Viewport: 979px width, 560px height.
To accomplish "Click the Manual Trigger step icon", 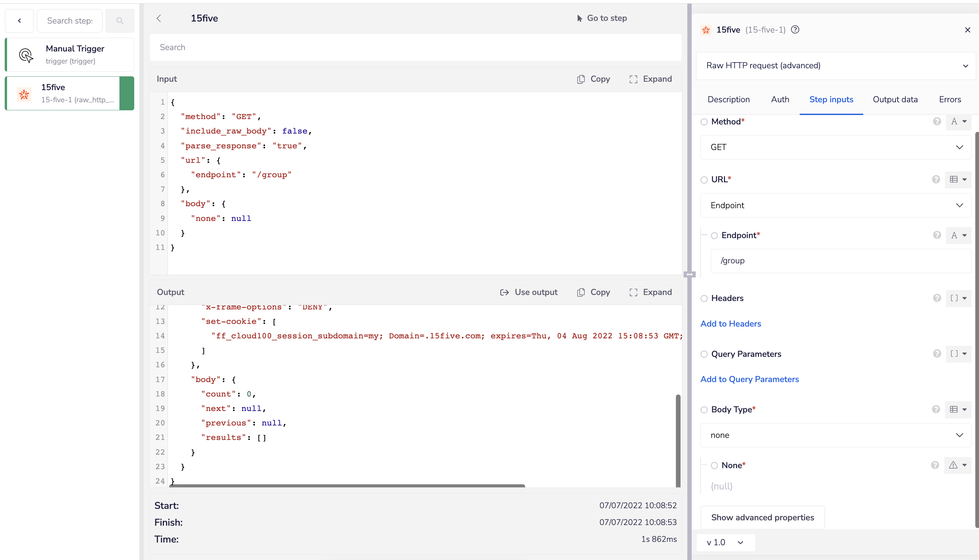I will (x=26, y=55).
